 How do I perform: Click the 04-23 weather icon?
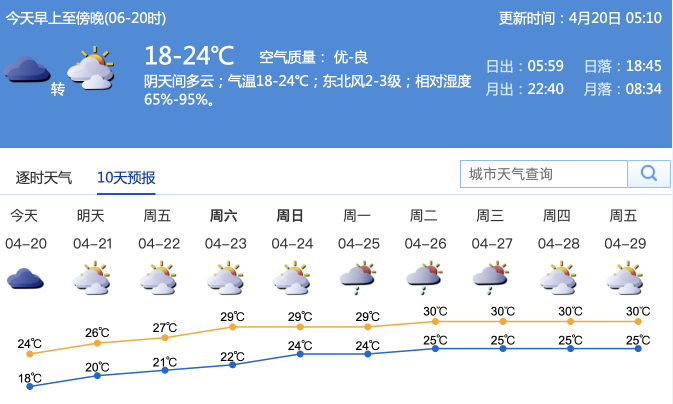click(x=225, y=278)
